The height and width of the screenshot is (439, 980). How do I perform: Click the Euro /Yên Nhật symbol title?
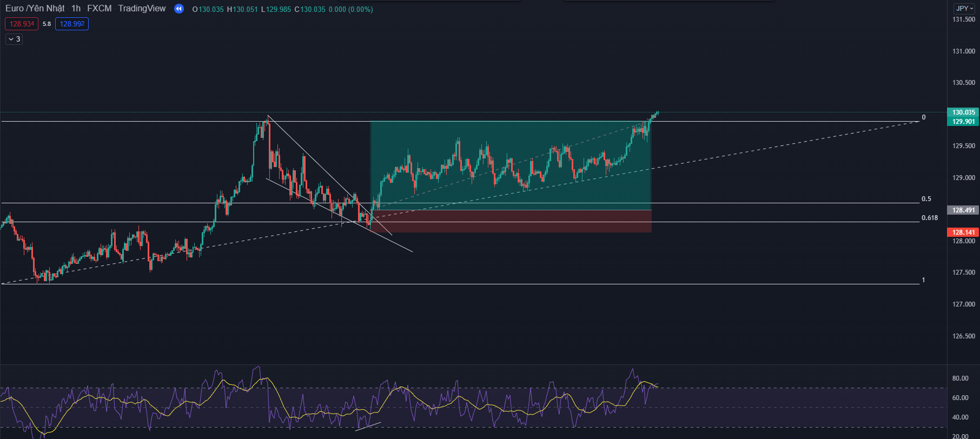coord(35,9)
